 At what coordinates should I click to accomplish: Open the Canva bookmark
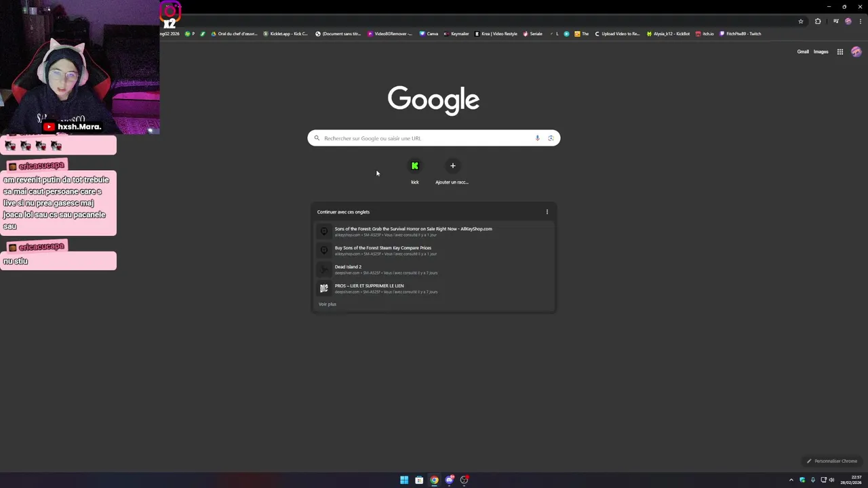click(x=429, y=33)
